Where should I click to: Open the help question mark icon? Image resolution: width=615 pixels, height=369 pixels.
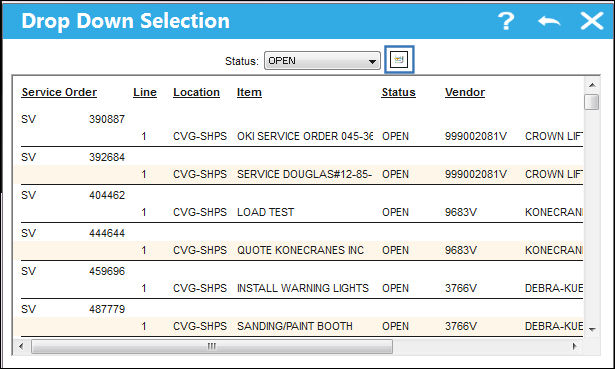click(506, 21)
